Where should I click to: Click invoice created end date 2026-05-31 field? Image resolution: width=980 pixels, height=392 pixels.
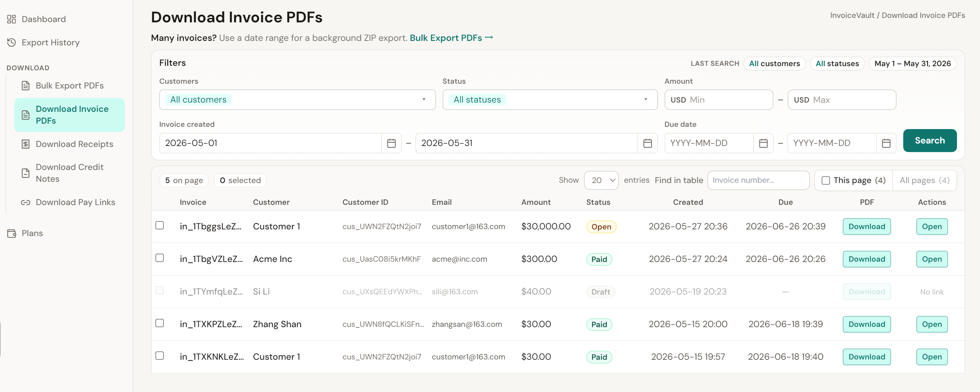point(526,143)
